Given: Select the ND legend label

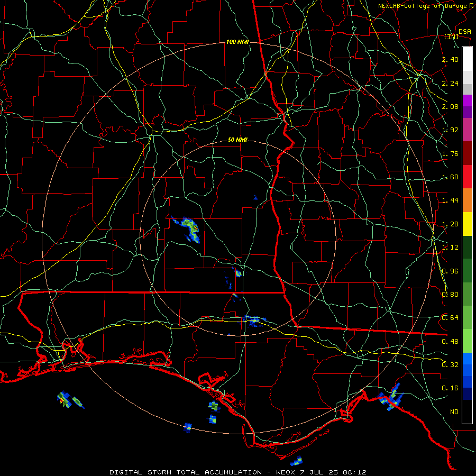Looking at the screenshot, I should tap(454, 412).
